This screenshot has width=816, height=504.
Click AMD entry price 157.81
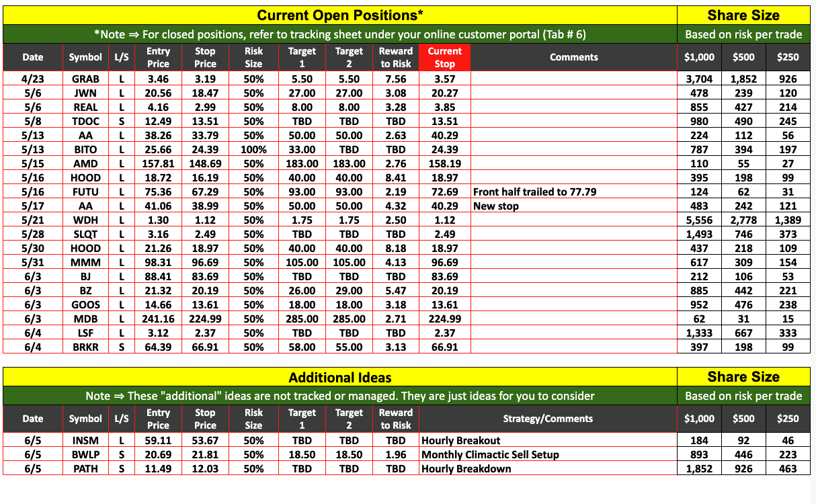[x=158, y=163]
